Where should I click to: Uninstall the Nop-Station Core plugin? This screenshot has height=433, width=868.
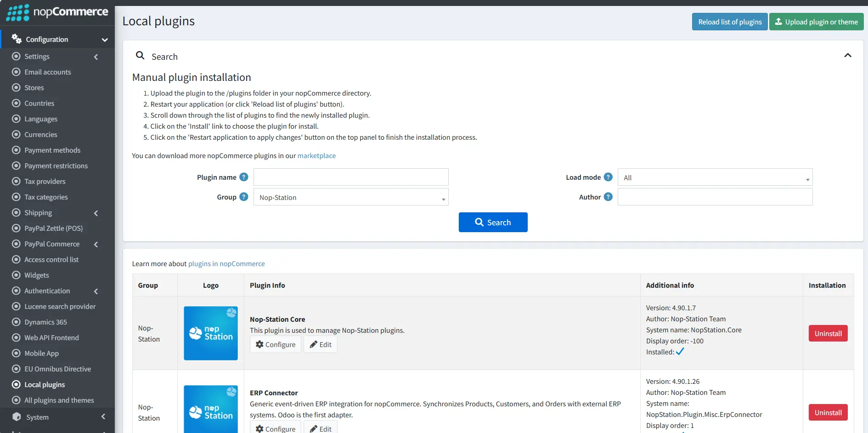[828, 333]
